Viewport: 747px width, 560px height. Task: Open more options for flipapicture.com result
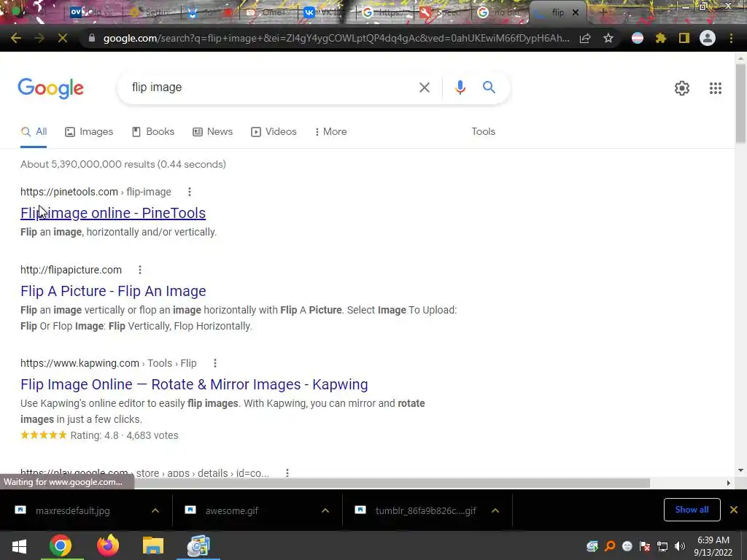pos(140,270)
